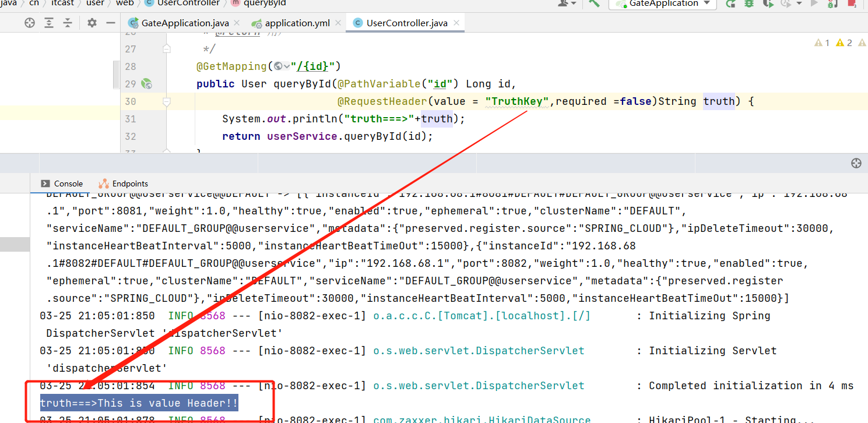The height and width of the screenshot is (423, 868).
Task: Click 'Initializing Servlet' log message
Action: (x=713, y=351)
